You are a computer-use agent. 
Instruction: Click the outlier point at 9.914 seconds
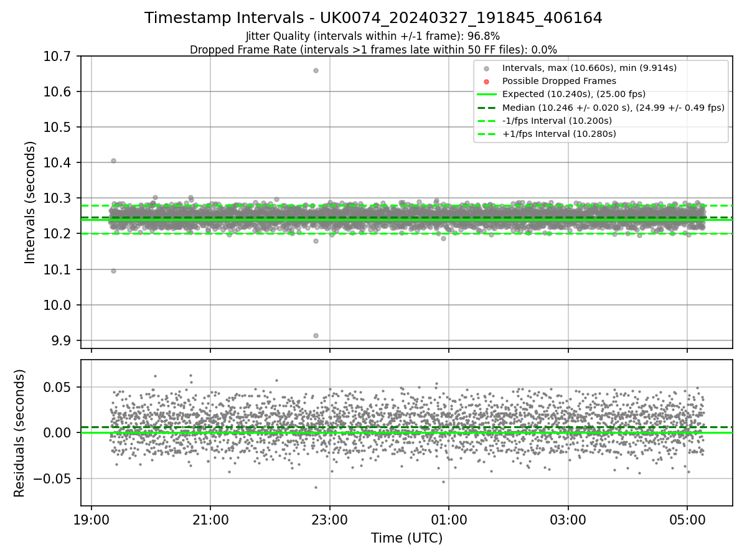[316, 335]
